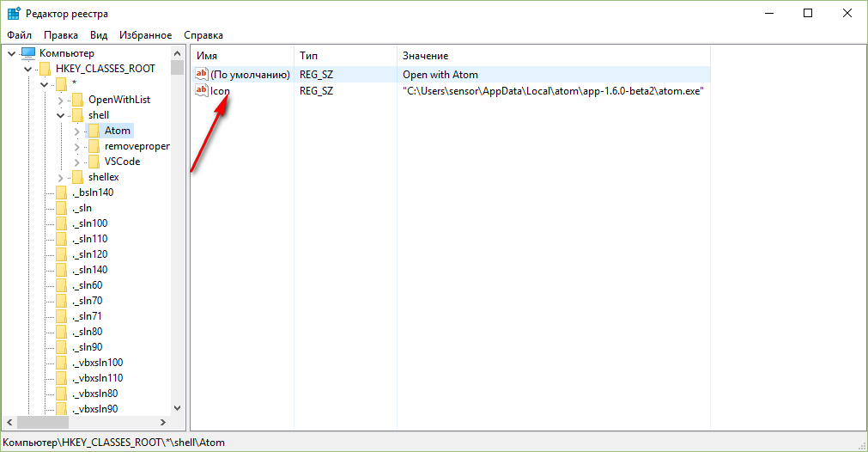
Task: Click the Registry Editor title bar icon
Action: click(x=14, y=13)
